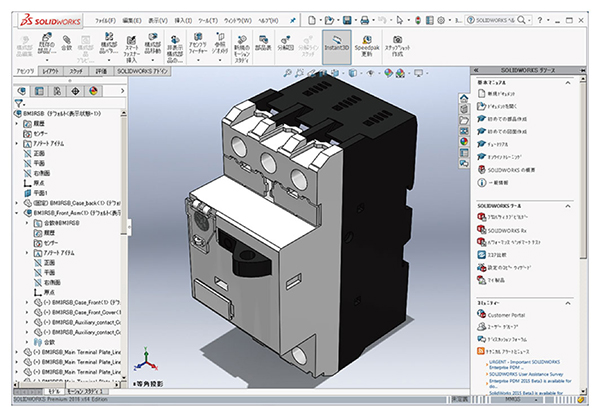Open the Help (H) menu
Viewport: 600px width, 417px height.
pos(268,20)
